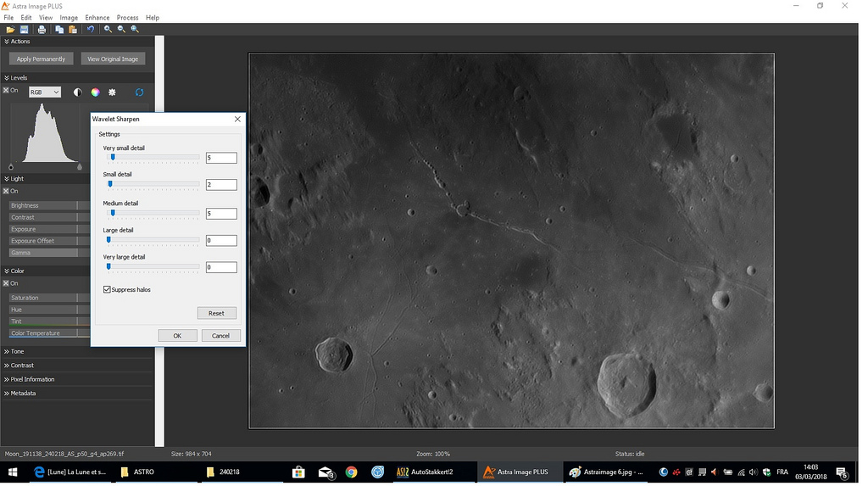Zoom out with magnifier minus icon

(x=121, y=30)
